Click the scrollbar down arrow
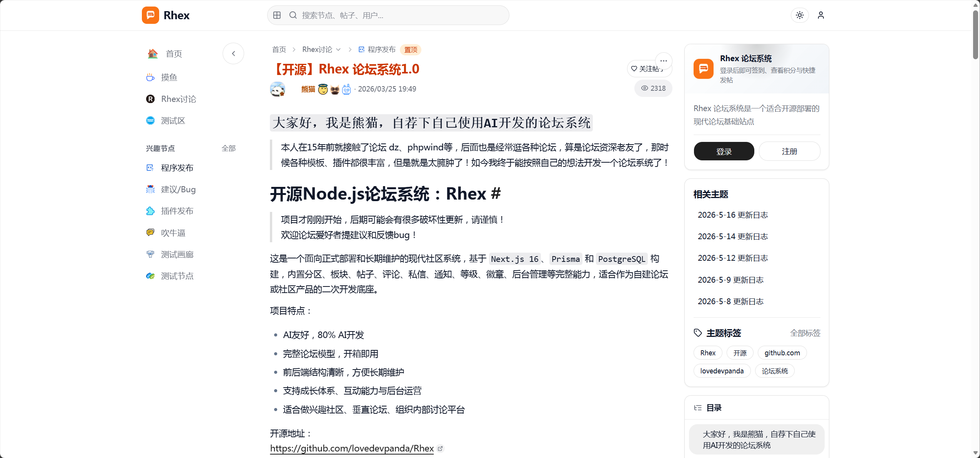This screenshot has height=458, width=980. (x=976, y=453)
